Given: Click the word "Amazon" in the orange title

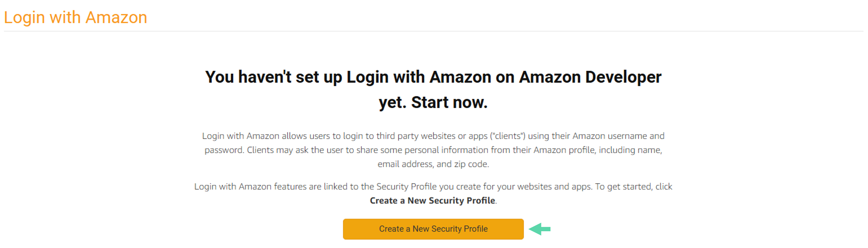Looking at the screenshot, I should tap(116, 17).
